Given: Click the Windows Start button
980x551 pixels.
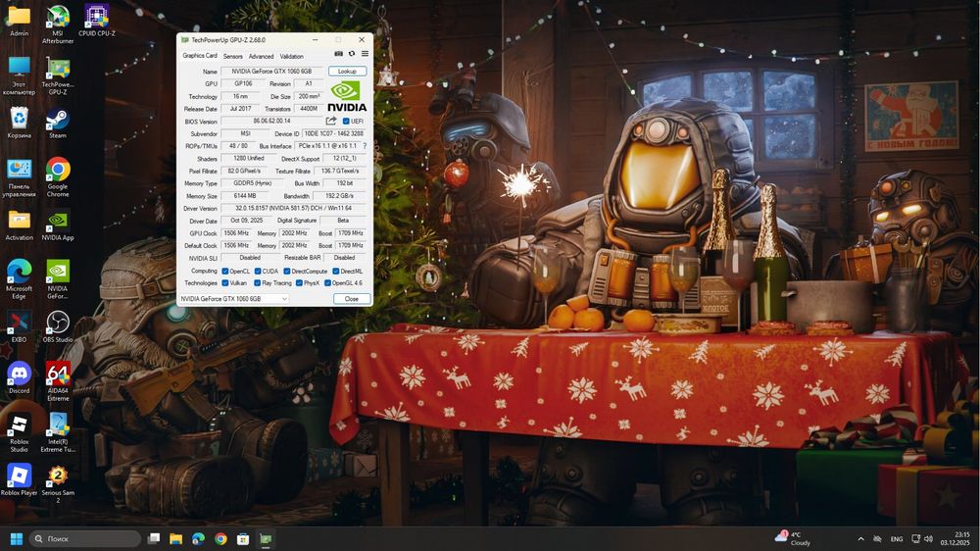Looking at the screenshot, I should click(x=17, y=538).
